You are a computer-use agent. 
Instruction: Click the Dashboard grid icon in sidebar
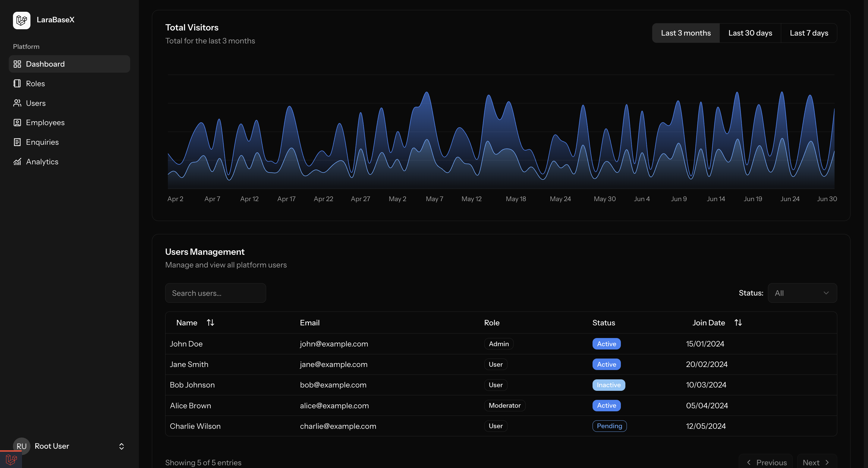[x=17, y=64]
